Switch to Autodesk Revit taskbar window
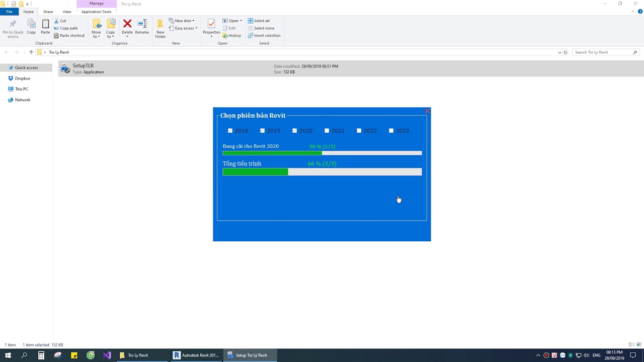This screenshot has height=362, width=644. (196, 355)
